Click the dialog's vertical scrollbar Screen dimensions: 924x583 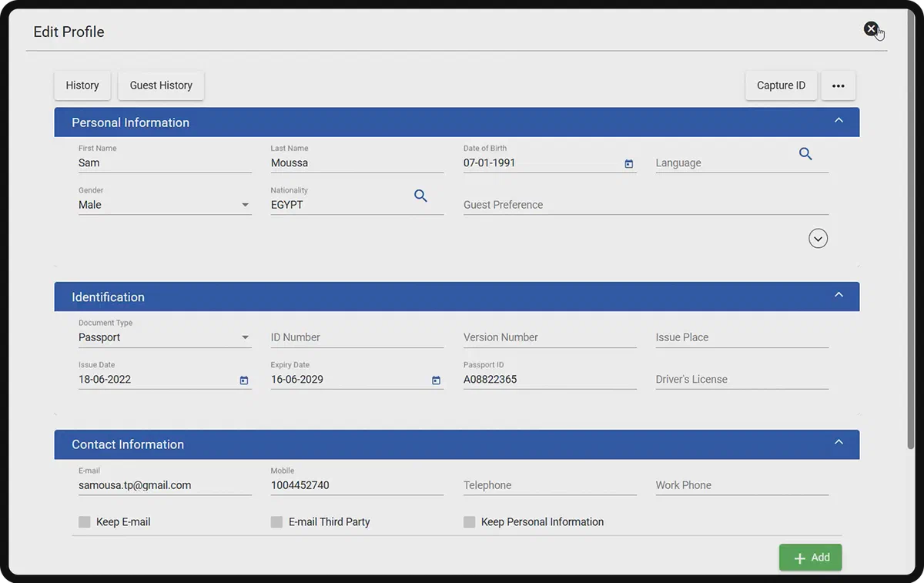click(x=912, y=231)
